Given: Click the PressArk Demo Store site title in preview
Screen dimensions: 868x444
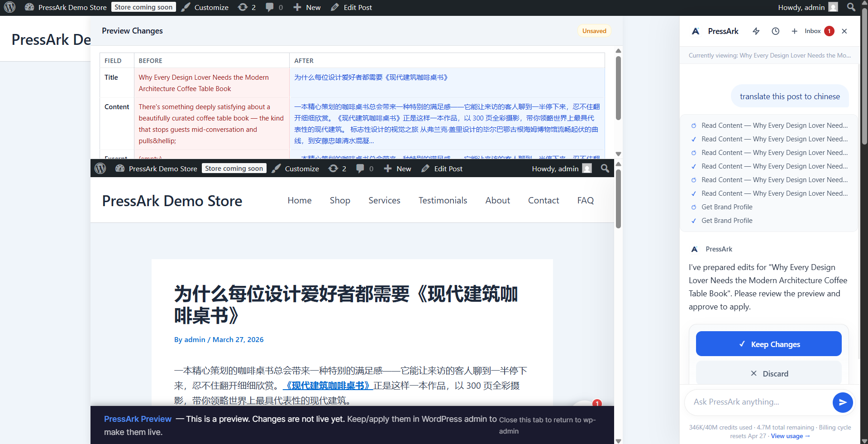Looking at the screenshot, I should click(172, 201).
